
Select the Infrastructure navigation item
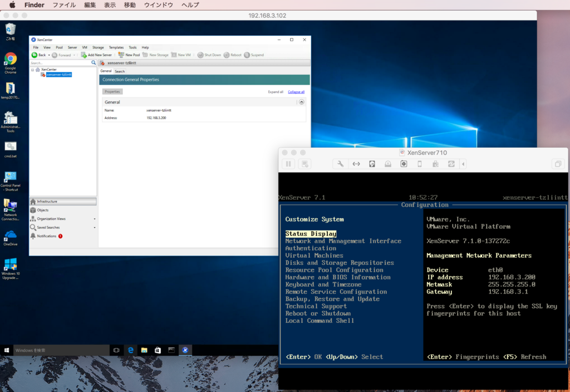point(63,202)
